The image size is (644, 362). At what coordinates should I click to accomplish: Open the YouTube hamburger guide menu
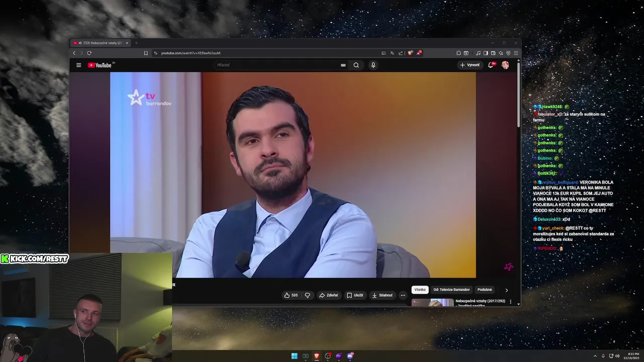pos(78,65)
